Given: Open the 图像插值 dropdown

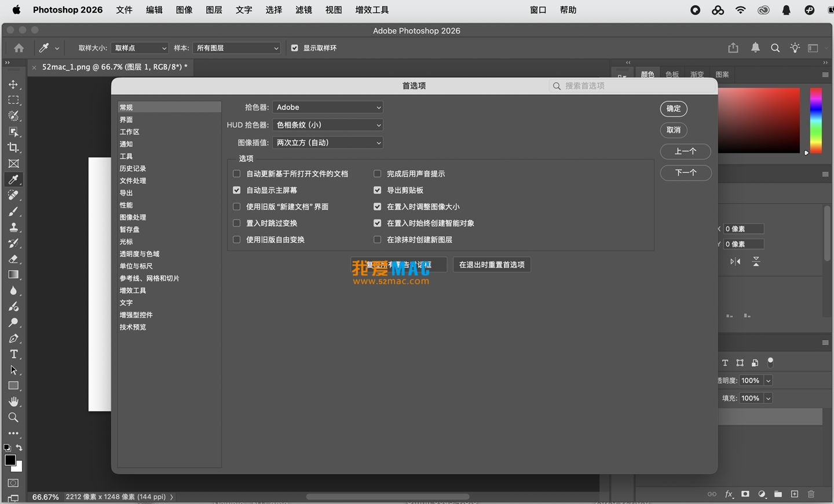Looking at the screenshot, I should [x=328, y=142].
